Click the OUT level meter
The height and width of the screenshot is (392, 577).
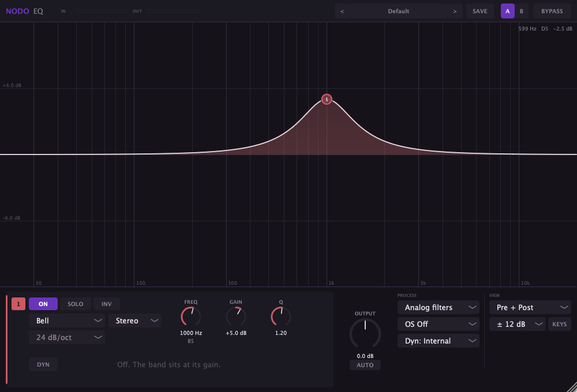pos(173,12)
